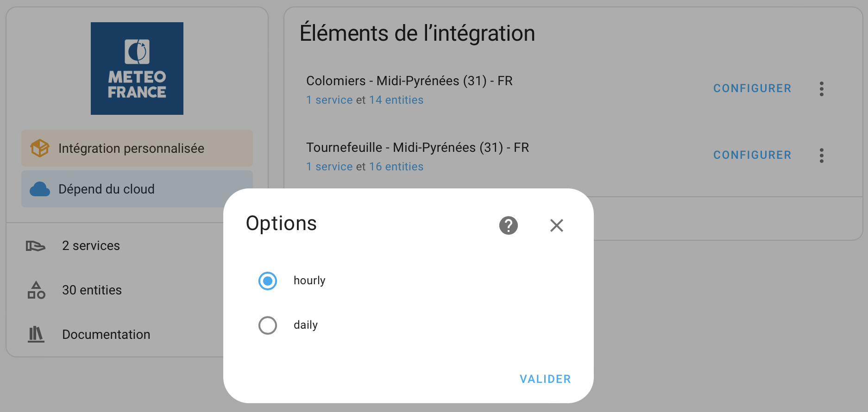Click the Documentation books icon

(36, 334)
